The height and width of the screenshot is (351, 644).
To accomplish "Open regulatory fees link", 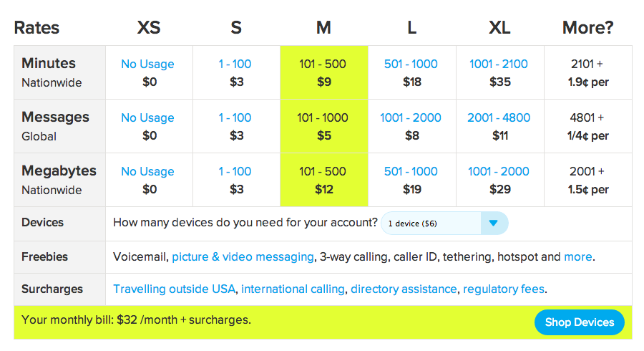I will tap(504, 289).
